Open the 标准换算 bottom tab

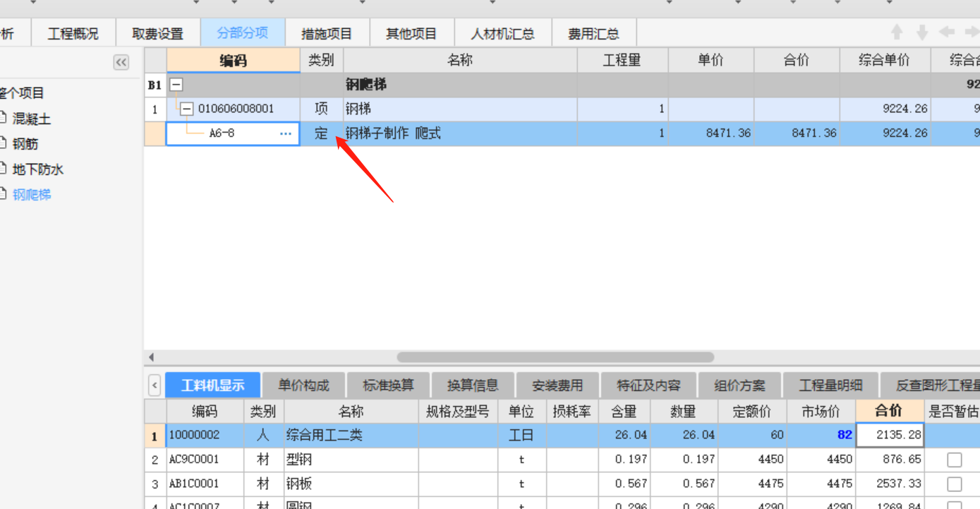(388, 385)
